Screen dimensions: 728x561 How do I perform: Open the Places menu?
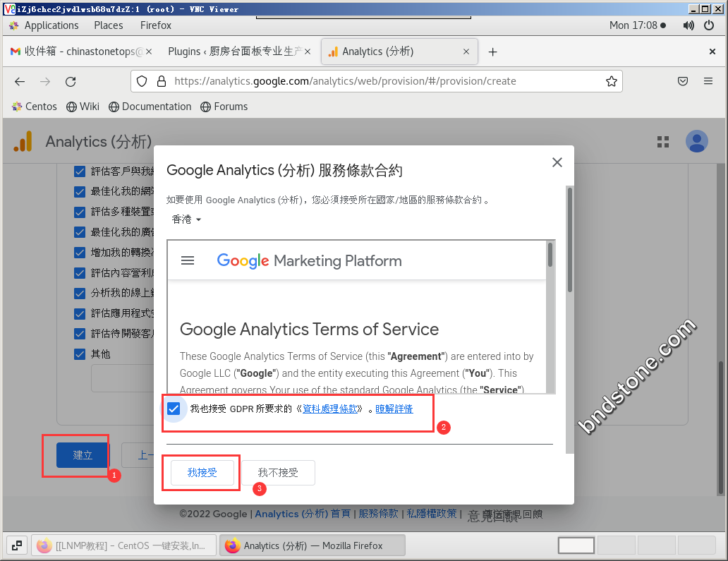pos(109,25)
